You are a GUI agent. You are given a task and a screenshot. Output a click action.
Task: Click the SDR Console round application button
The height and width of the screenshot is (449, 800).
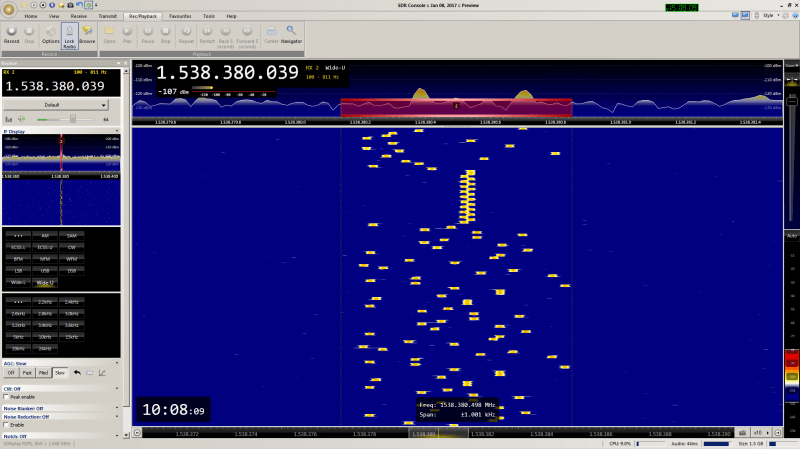point(9,9)
